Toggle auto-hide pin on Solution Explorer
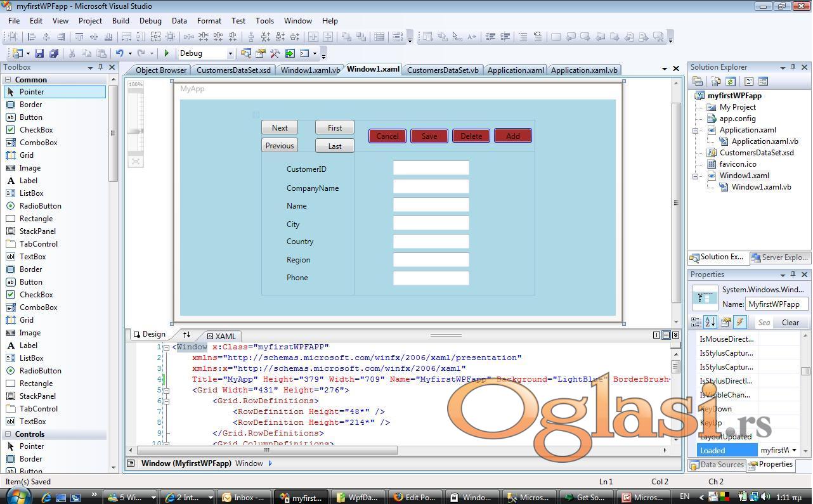The width and height of the screenshot is (813, 504). click(793, 67)
